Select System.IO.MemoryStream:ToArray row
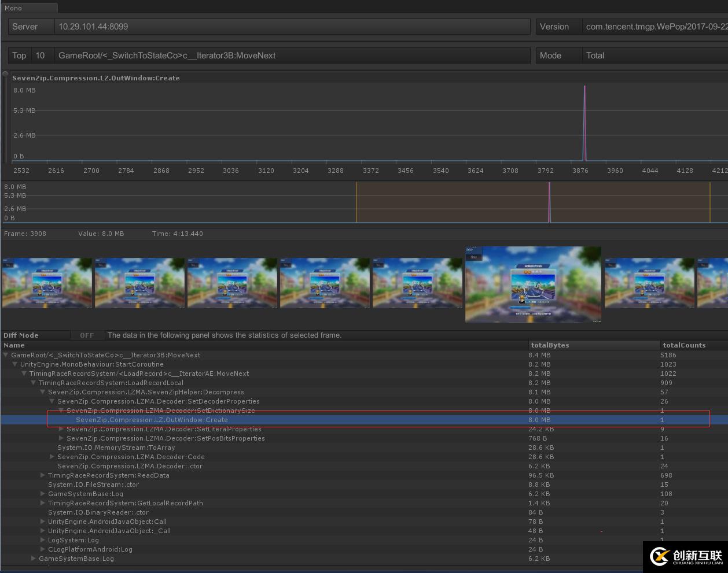Viewport: 728px width, 573px height. pos(364,448)
